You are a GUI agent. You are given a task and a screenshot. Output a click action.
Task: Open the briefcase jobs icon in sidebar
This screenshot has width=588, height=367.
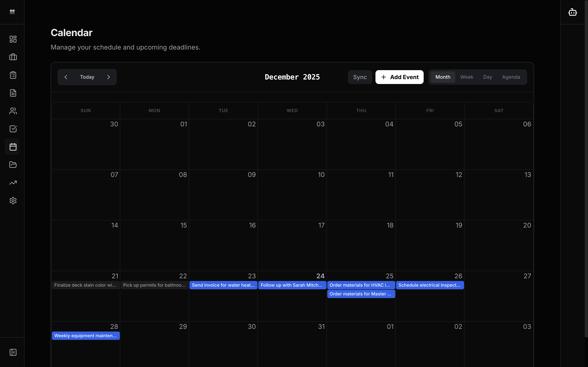13,57
